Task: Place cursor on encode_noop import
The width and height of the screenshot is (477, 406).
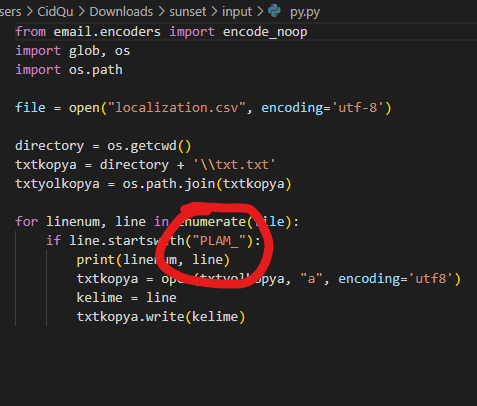Action: click(265, 32)
